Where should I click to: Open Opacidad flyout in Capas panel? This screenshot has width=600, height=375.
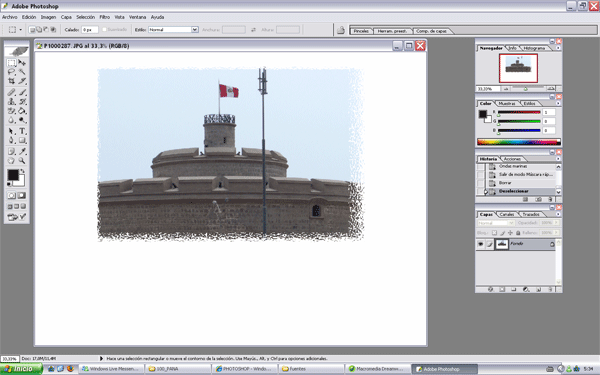tap(557, 223)
